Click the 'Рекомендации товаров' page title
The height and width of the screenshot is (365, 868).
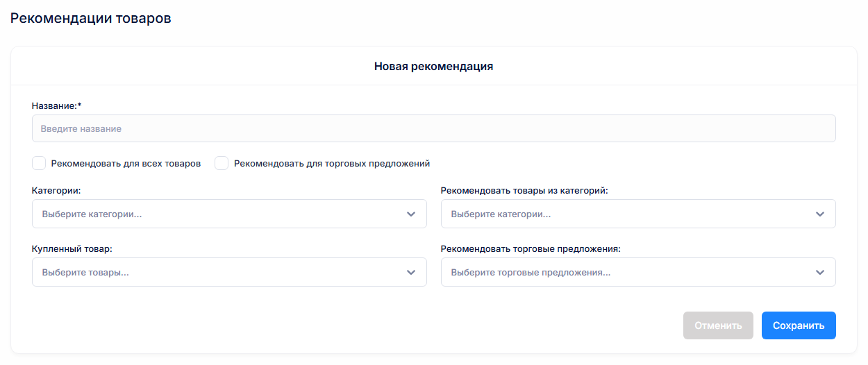tap(90, 19)
